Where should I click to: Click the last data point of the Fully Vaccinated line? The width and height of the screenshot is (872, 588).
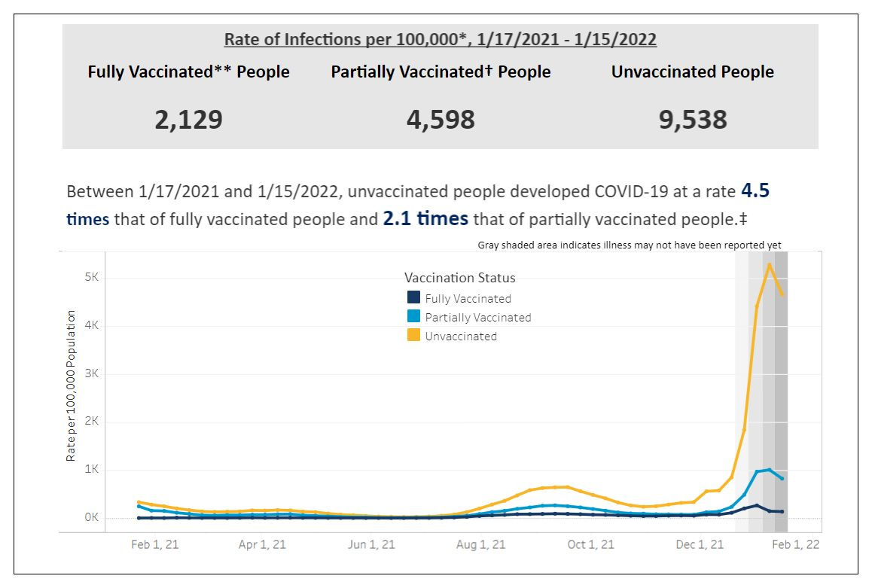pyautogui.click(x=782, y=512)
